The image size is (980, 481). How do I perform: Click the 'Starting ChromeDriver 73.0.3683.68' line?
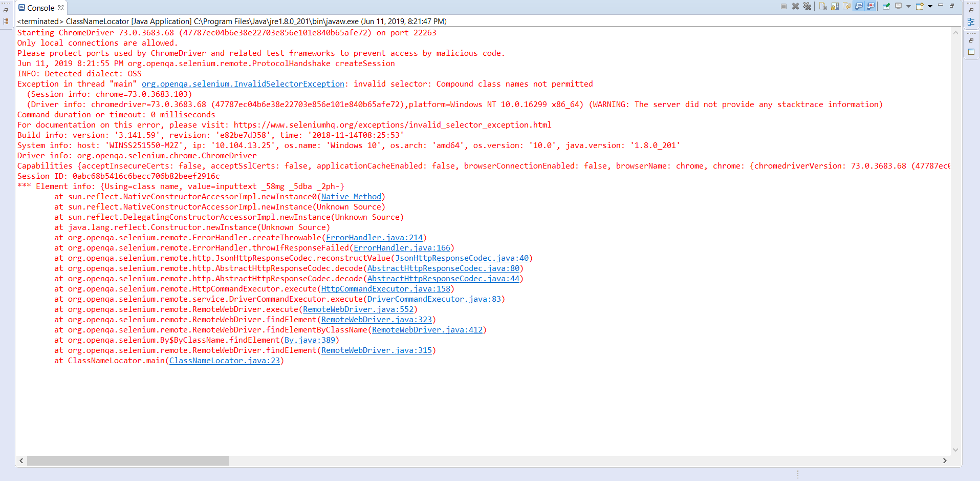pos(227,33)
